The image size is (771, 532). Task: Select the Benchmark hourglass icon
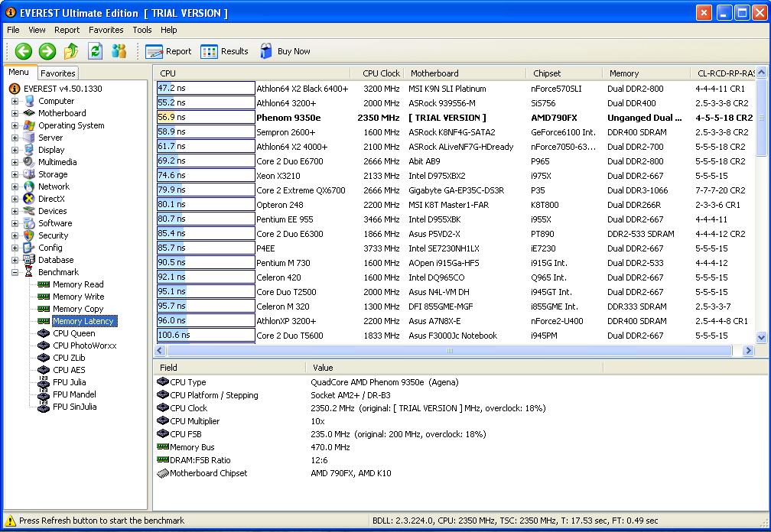click(x=30, y=272)
